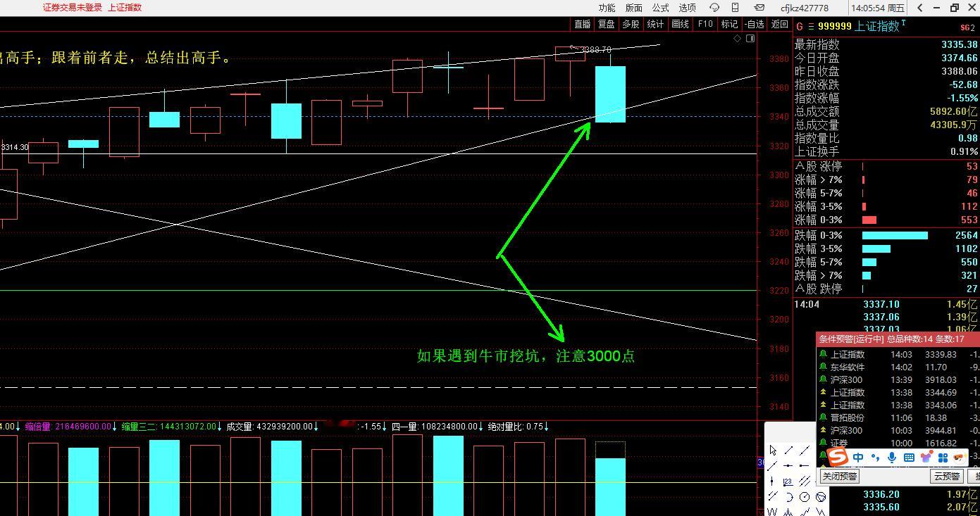Image resolution: width=980 pixels, height=516 pixels.
Task: Click the stock name 上证指数 in the quote panel
Action: pos(877,26)
